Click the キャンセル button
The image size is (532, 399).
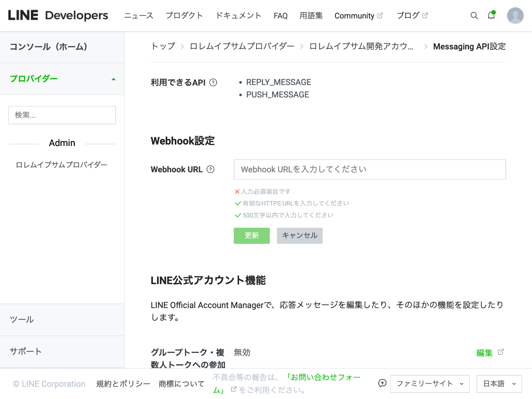tap(299, 236)
